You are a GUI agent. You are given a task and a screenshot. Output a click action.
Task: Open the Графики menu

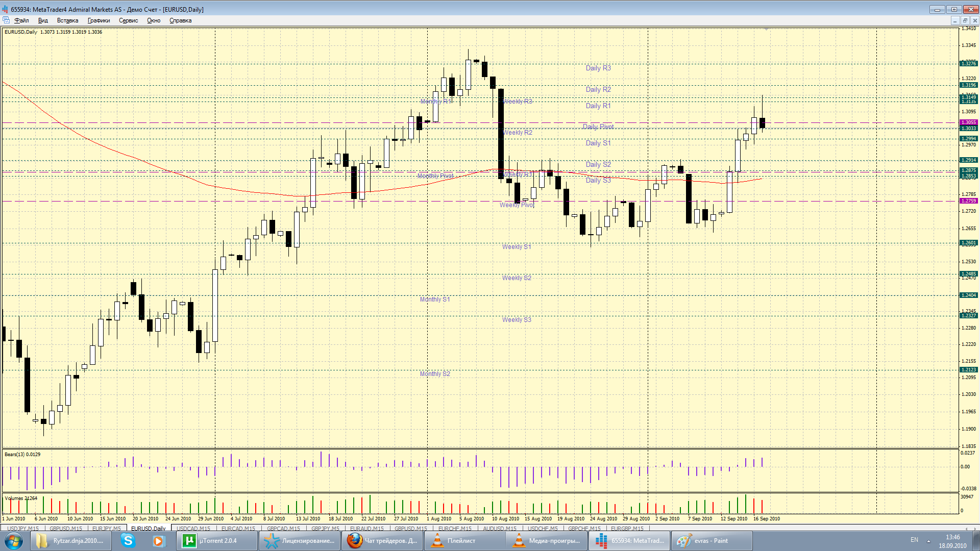99,20
